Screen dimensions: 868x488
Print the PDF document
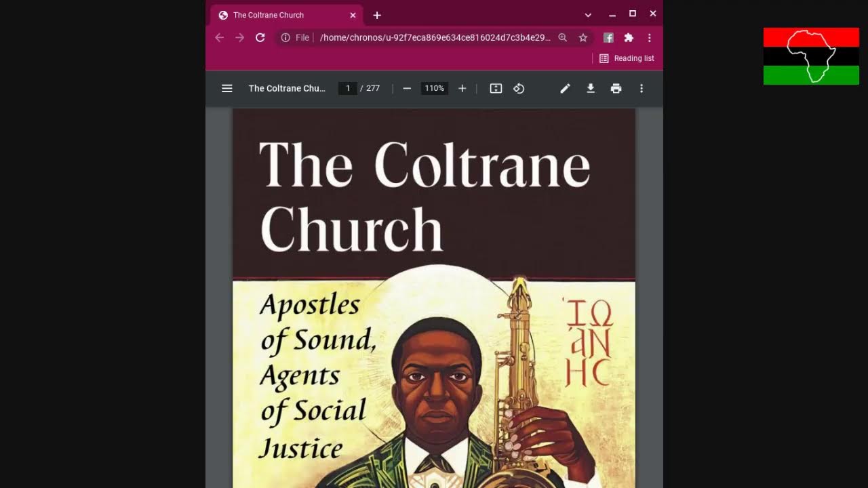tap(616, 88)
